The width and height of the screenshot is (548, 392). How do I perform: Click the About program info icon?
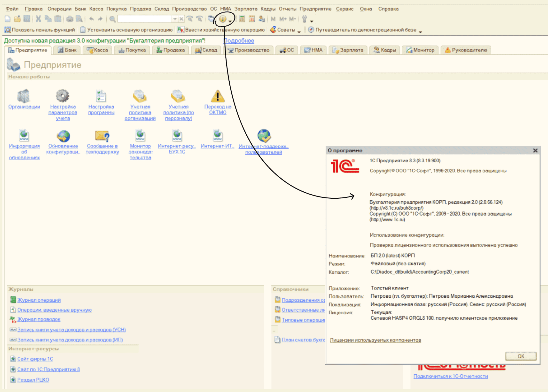tap(222, 19)
